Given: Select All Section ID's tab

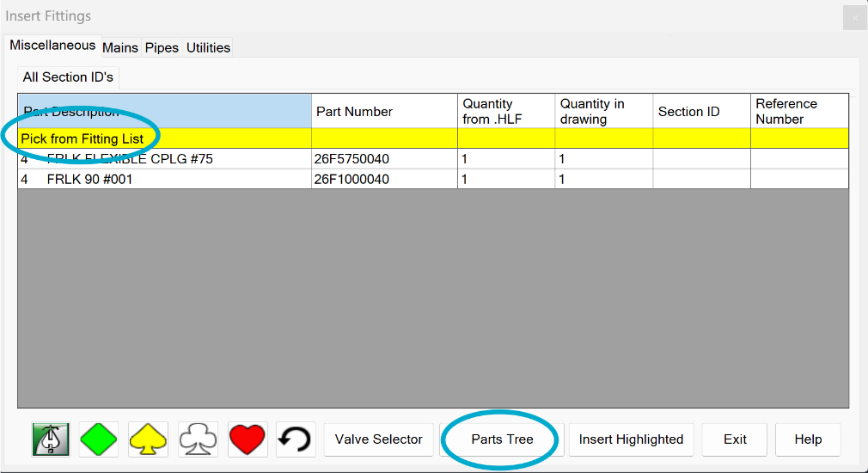Looking at the screenshot, I should coord(68,77).
